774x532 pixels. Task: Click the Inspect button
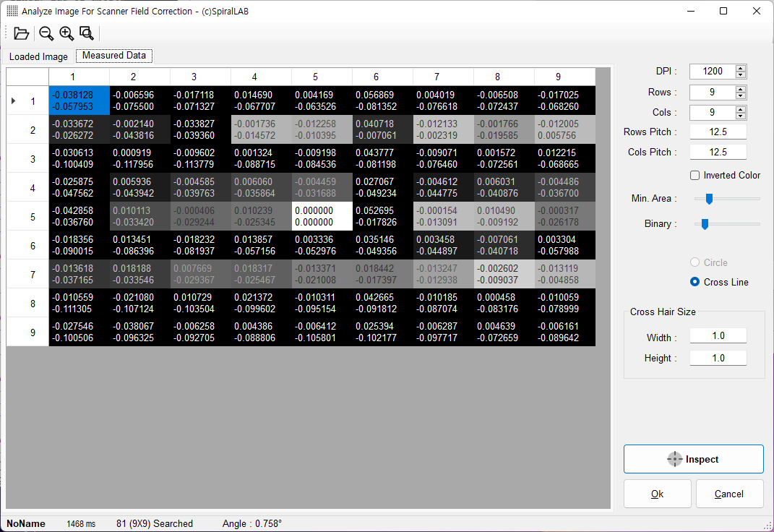694,459
